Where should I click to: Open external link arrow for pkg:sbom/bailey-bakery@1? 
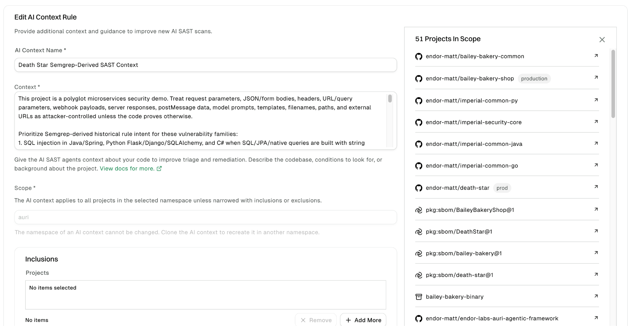pos(596,253)
